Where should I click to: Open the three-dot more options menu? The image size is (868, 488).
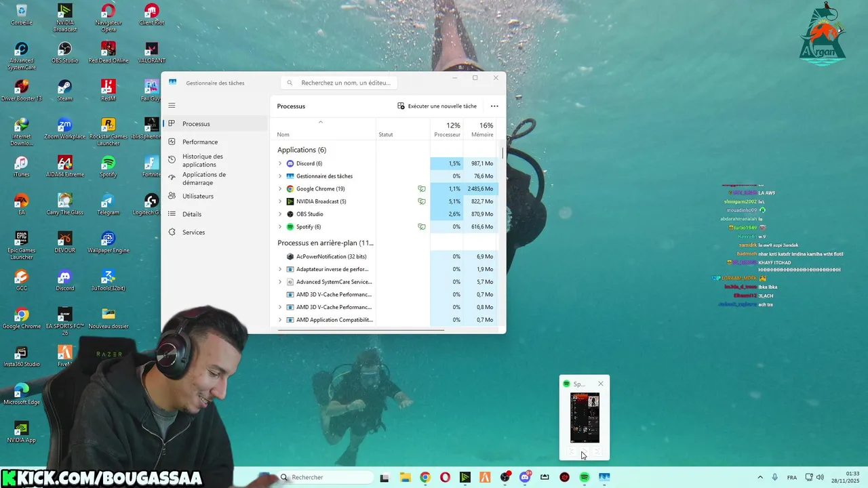tap(494, 106)
